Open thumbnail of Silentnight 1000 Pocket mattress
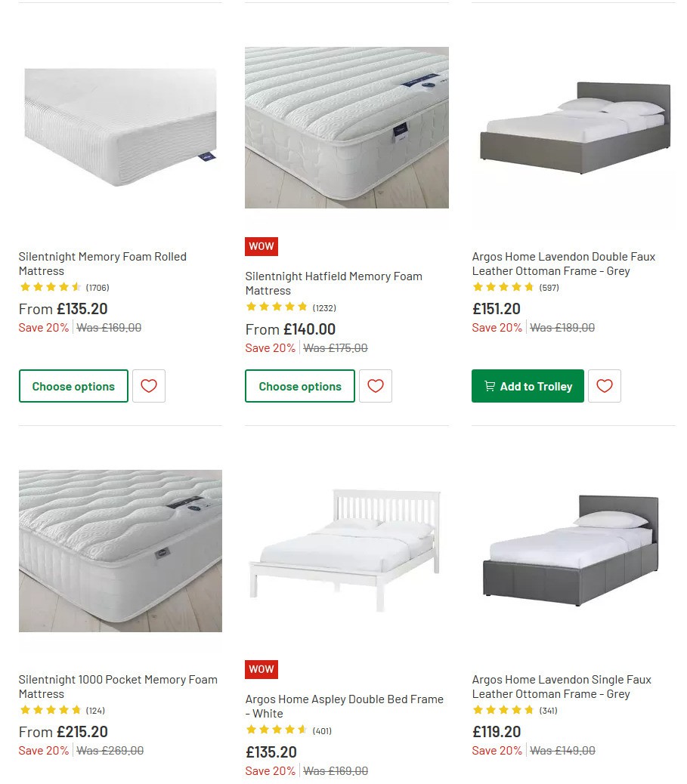 (x=120, y=551)
